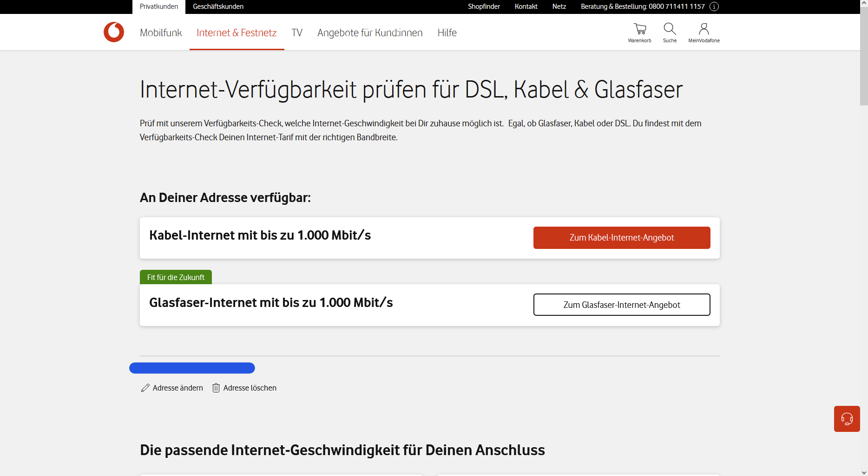Viewport: 868px width, 476px height.
Task: Click Zum Kabel-Internet-Angebot button
Action: pyautogui.click(x=622, y=238)
